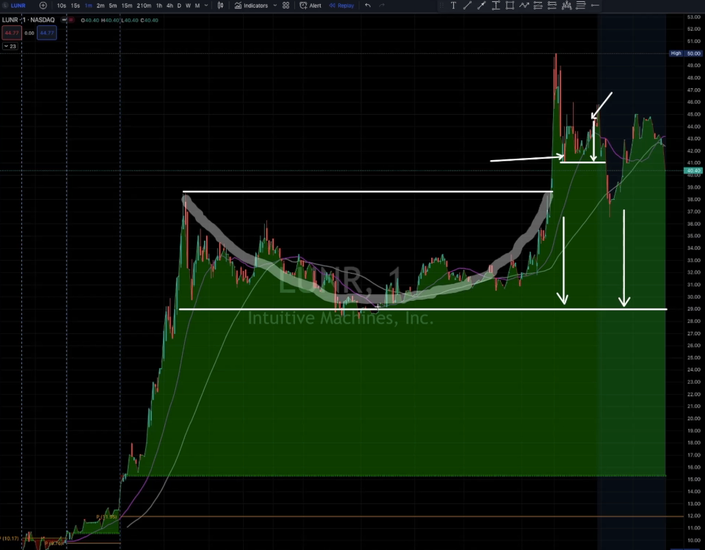Open the candlestick chart type selector
Image resolution: width=705 pixels, height=550 pixels.
220,5
